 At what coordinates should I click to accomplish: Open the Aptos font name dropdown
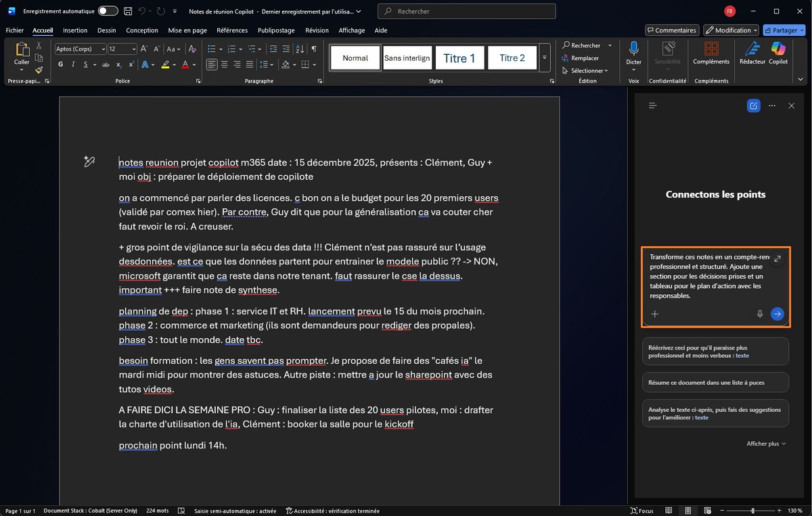coord(81,49)
